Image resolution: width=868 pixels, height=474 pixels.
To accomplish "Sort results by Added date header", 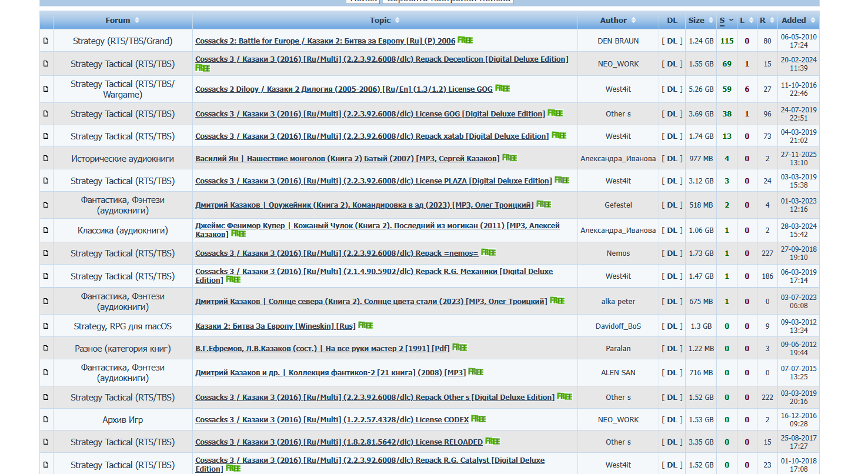I will (x=798, y=20).
